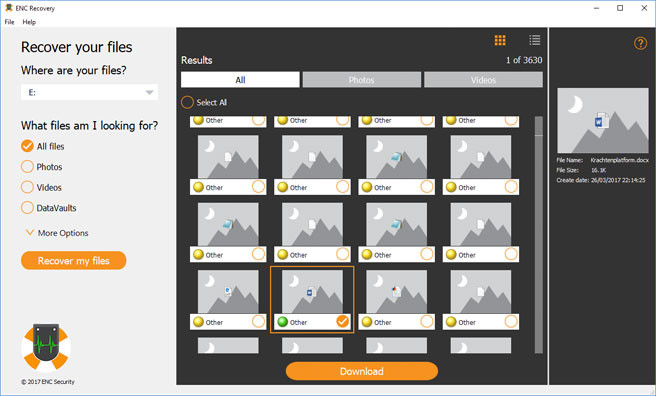Click Recover my files

pos(74,261)
